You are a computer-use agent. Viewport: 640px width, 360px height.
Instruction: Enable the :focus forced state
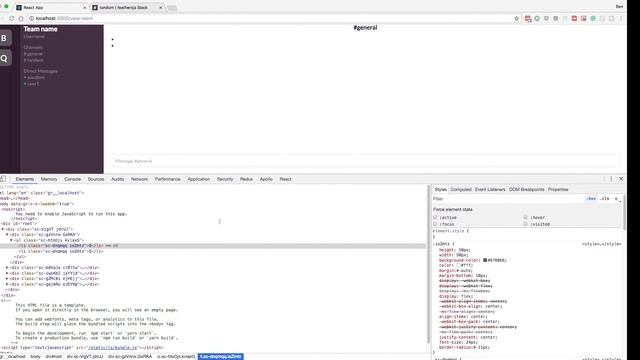point(435,224)
